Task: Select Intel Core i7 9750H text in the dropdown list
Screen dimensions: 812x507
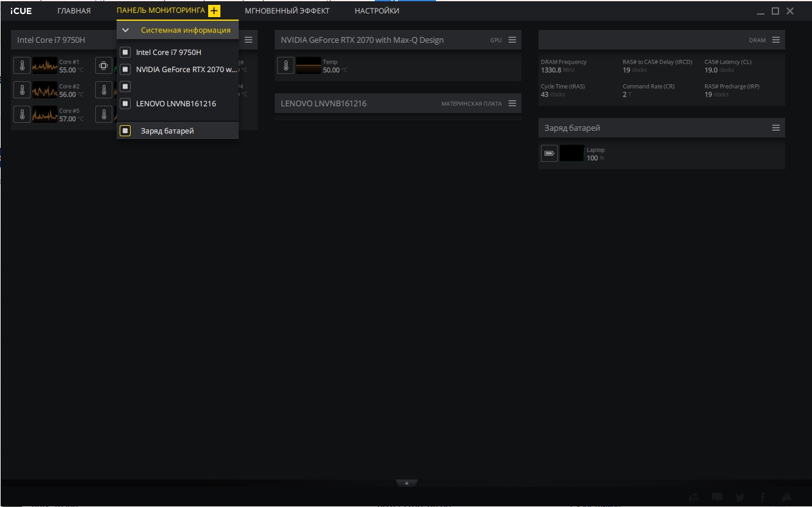Action: pyautogui.click(x=169, y=53)
